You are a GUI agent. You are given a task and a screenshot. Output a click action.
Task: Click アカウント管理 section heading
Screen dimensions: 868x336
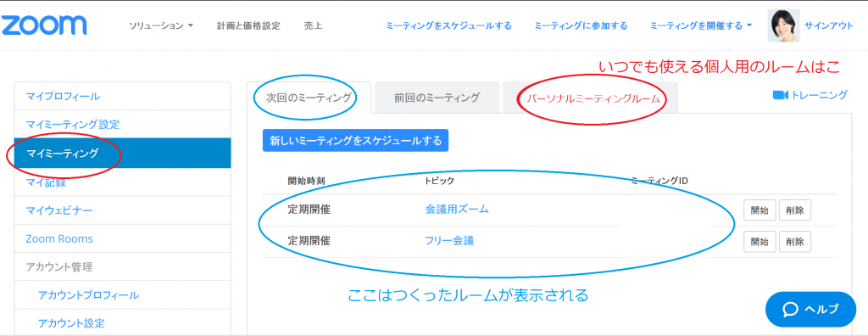[x=58, y=266]
